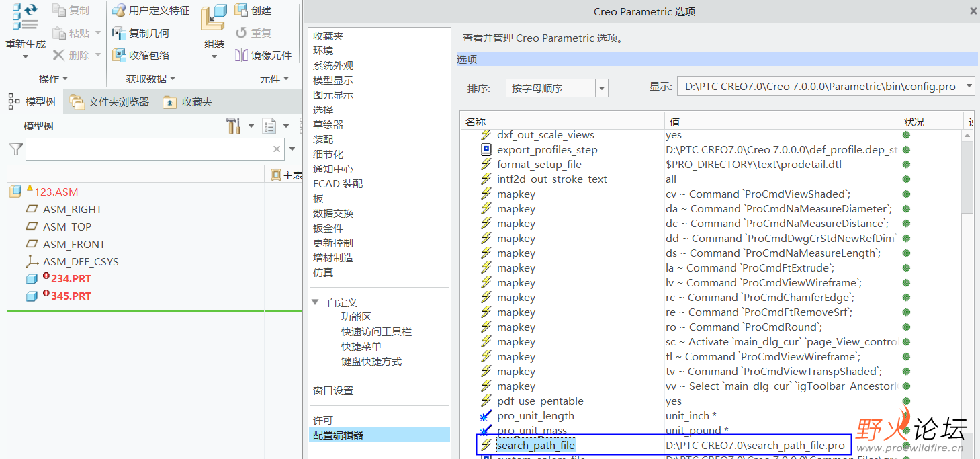Open the 元件 group dropdown
This screenshot has height=459, width=980.
coord(274,79)
